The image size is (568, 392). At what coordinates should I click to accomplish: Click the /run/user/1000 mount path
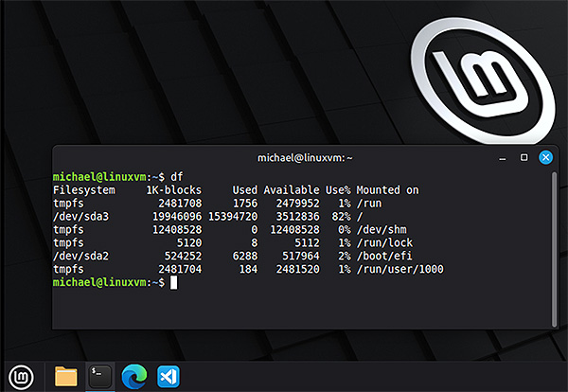coord(399,269)
